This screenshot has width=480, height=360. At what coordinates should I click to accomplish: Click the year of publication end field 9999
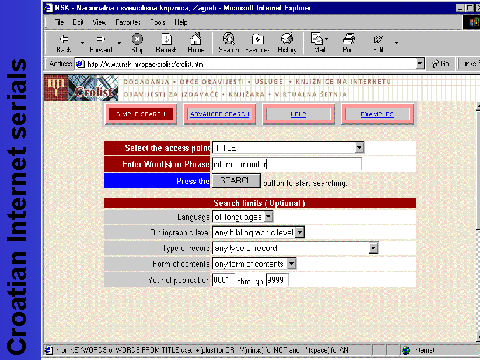tap(277, 280)
